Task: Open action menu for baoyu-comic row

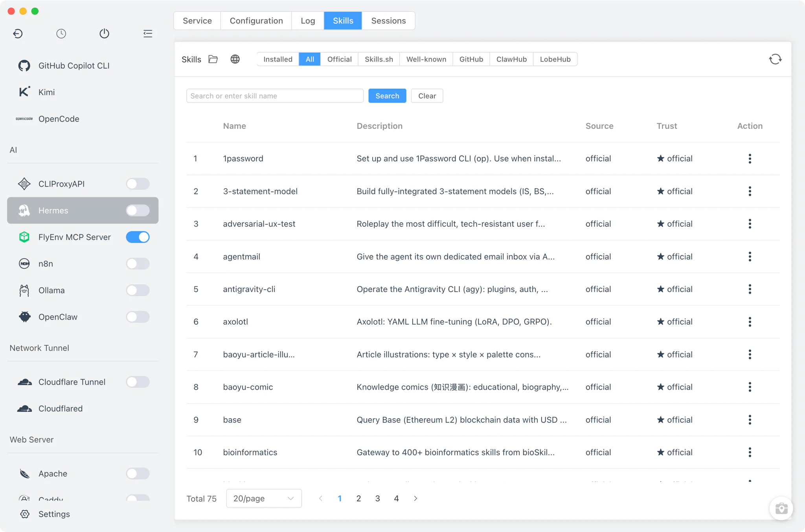Action: click(750, 387)
